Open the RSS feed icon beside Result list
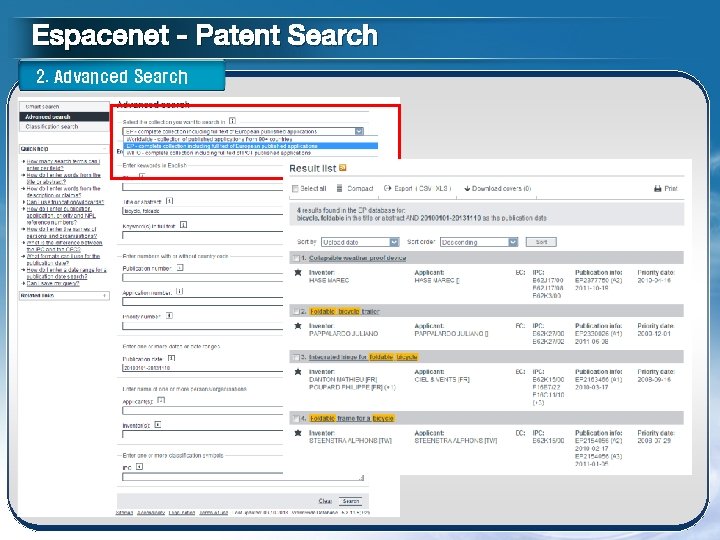 click(x=343, y=168)
